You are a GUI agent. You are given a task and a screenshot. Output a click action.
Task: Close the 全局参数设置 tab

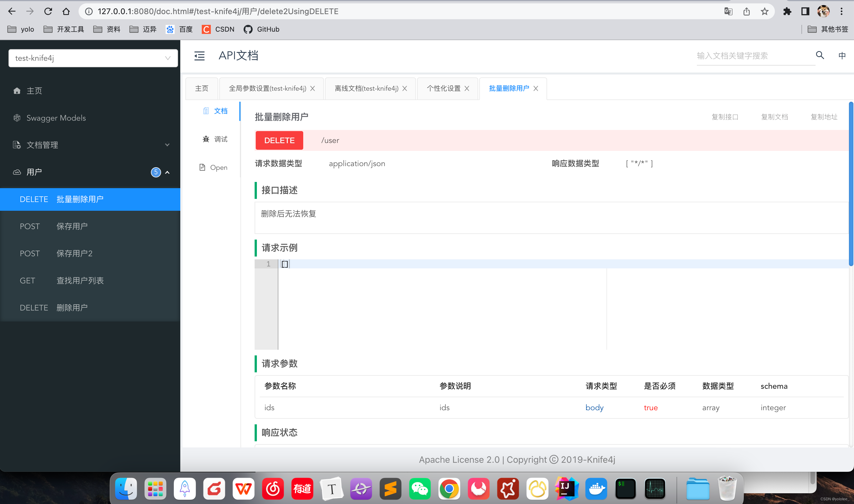tap(313, 88)
